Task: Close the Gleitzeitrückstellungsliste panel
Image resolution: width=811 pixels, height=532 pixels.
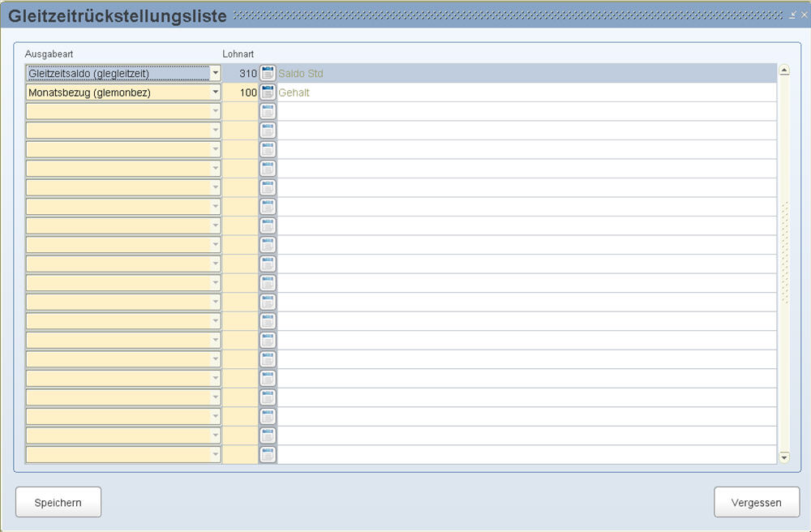Action: [x=804, y=15]
